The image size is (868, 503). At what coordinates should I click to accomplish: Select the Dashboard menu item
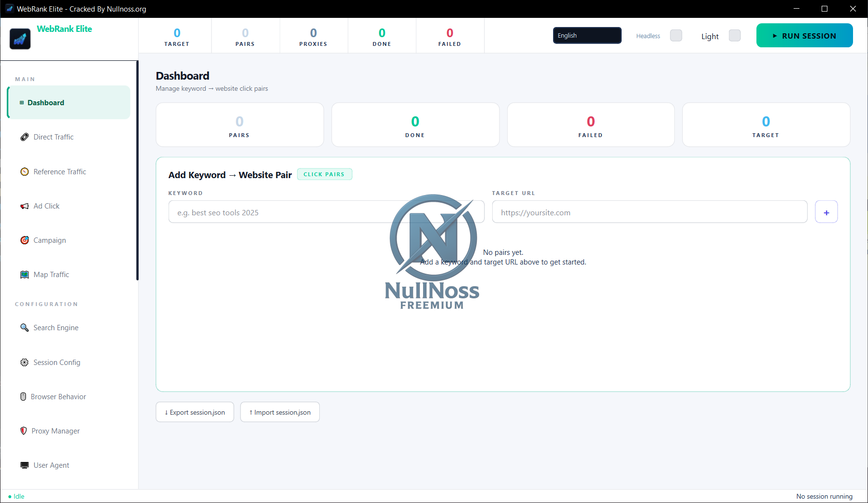(69, 102)
